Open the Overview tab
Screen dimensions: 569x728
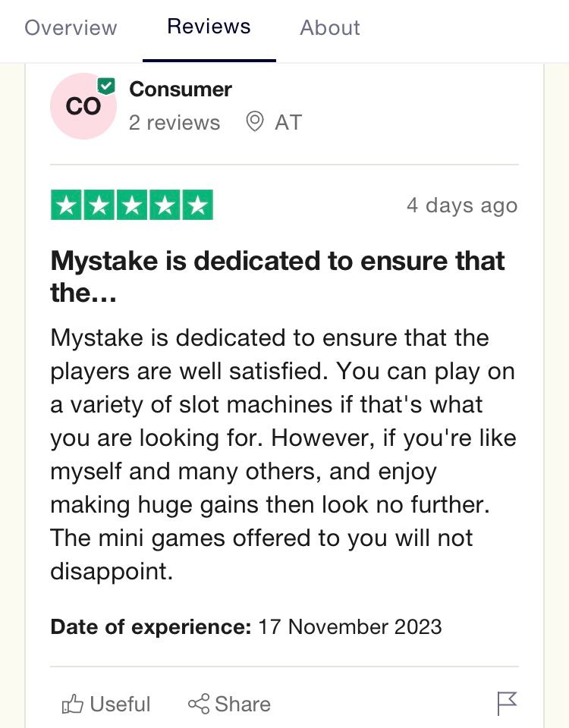[x=71, y=28]
